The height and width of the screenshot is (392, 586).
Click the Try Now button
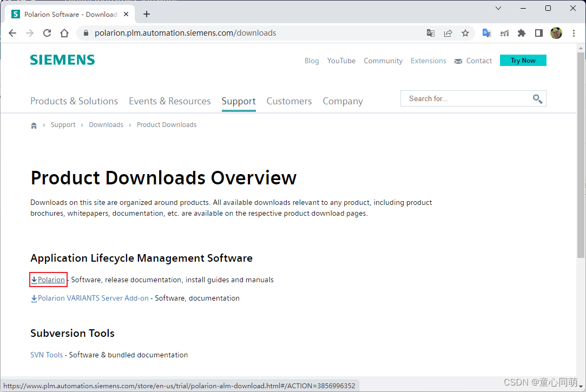click(523, 60)
